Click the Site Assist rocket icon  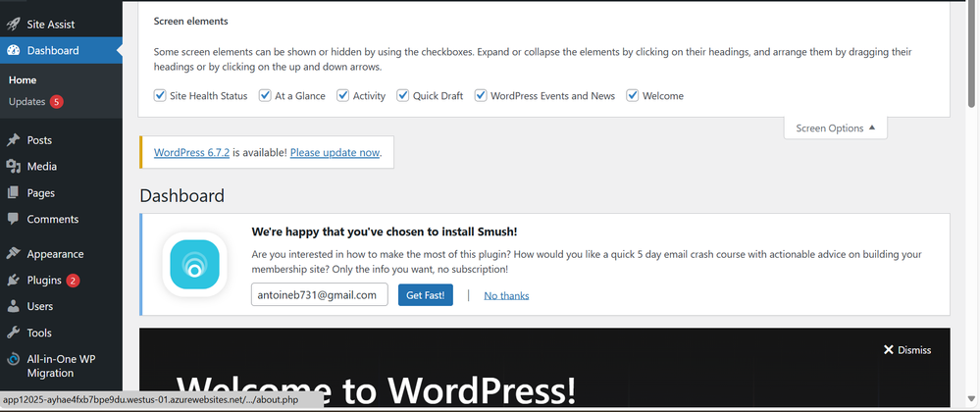13,25
